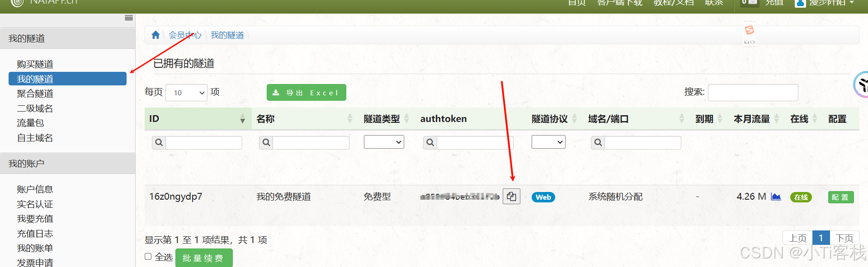Open the 隧道类型 filter dropdown

[x=384, y=142]
